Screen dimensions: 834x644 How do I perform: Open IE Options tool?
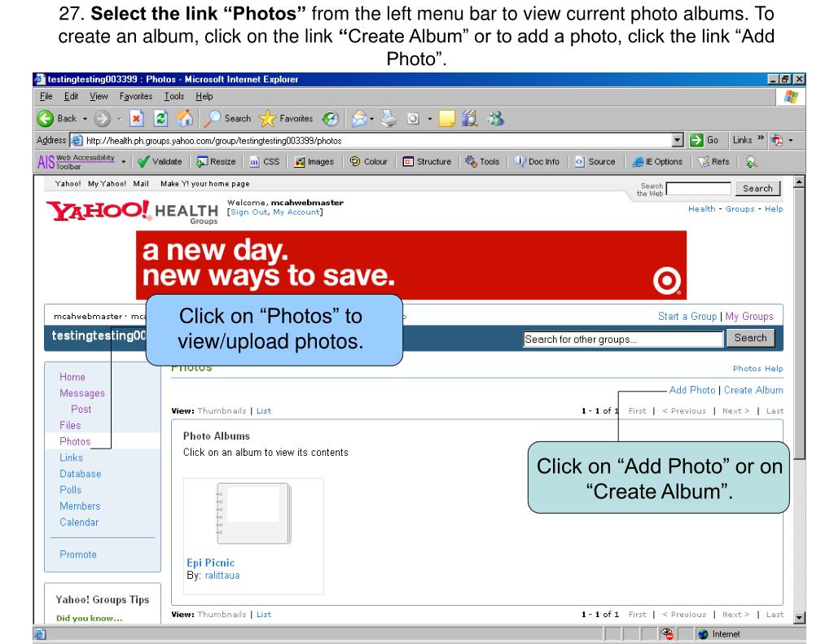tap(657, 162)
